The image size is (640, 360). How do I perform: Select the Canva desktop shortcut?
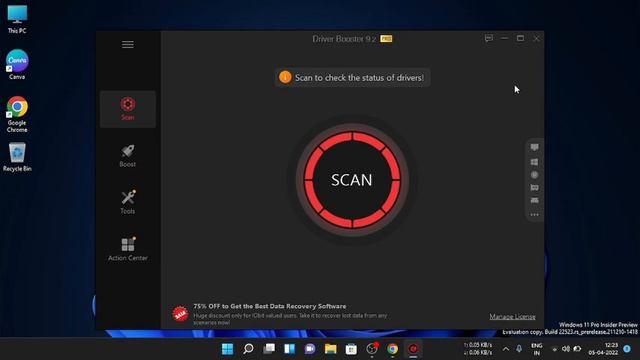tap(17, 64)
